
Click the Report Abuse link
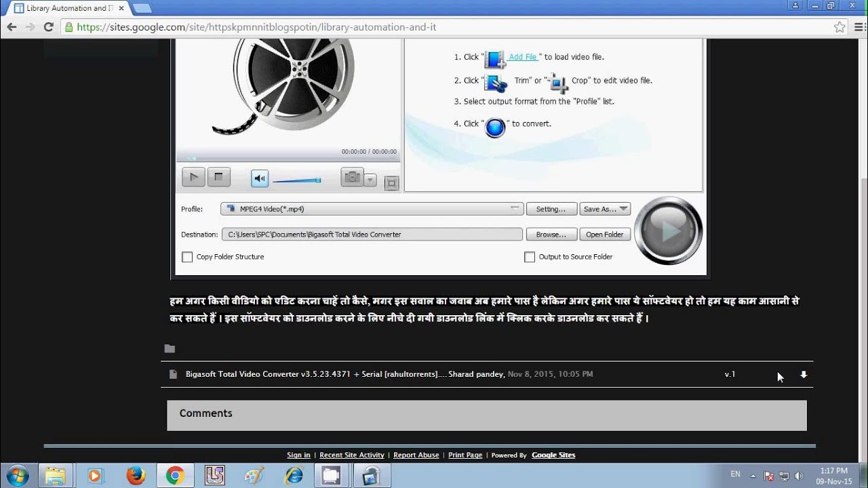(416, 455)
